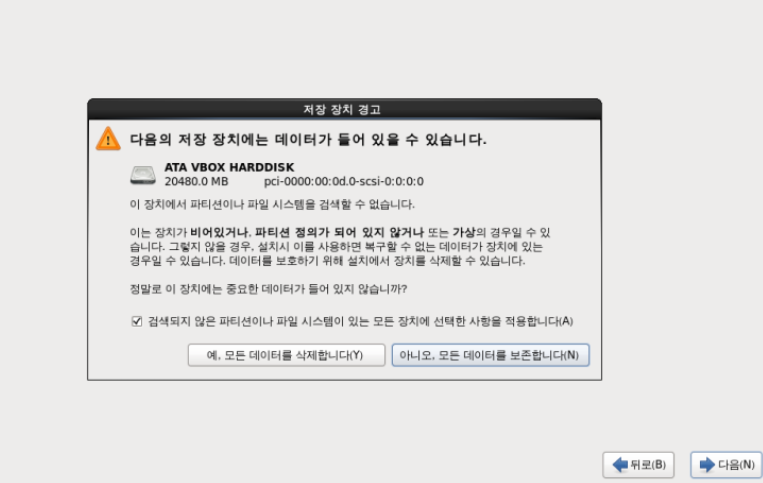Image resolution: width=763 pixels, height=483 pixels.
Task: Toggle the apply-to-all-devices checkbox
Action: 137,321
